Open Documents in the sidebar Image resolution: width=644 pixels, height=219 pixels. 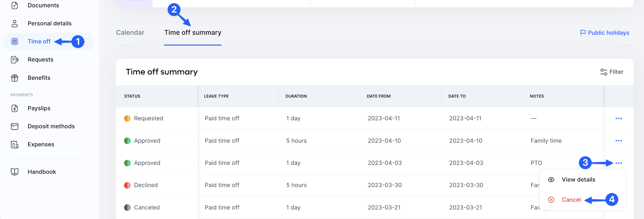pos(43,5)
